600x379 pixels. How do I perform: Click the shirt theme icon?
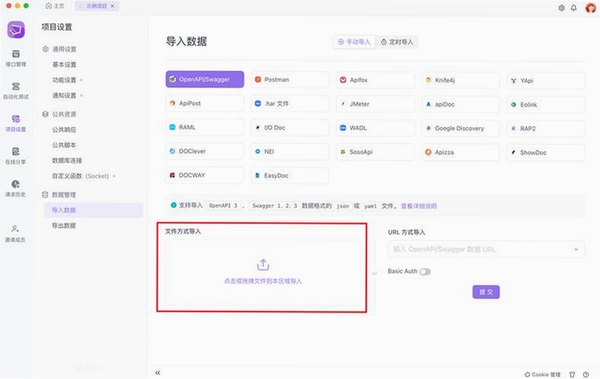coord(572,374)
